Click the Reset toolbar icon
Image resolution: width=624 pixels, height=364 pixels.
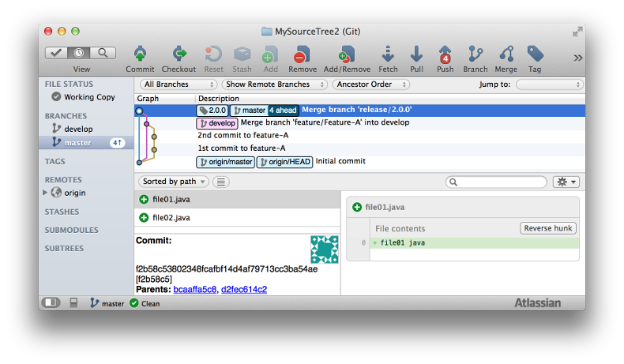214,54
